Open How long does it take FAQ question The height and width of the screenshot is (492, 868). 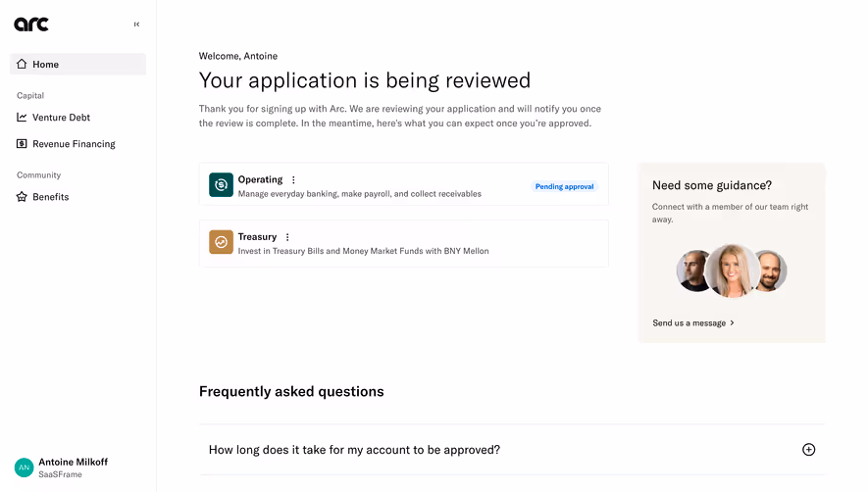tap(512, 450)
